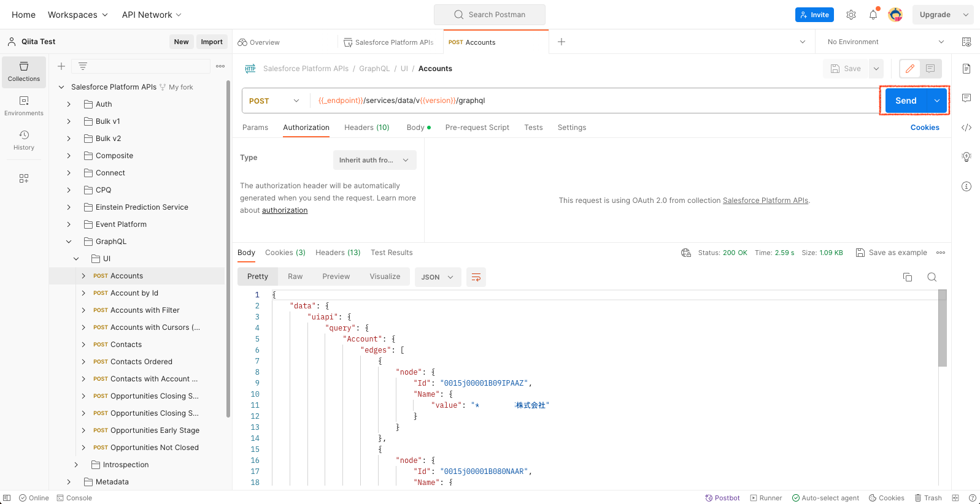Switch to edit mode pencil icon
This screenshot has width=980, height=504.
coord(910,69)
